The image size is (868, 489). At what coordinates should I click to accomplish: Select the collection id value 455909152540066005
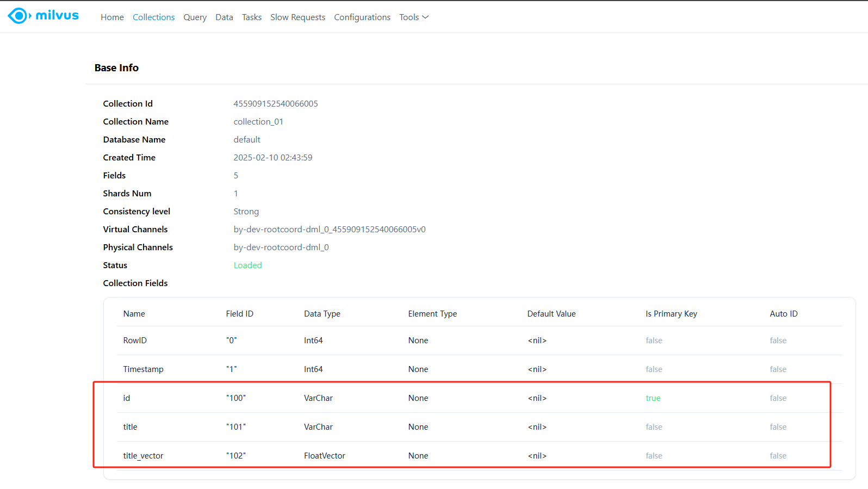[276, 103]
